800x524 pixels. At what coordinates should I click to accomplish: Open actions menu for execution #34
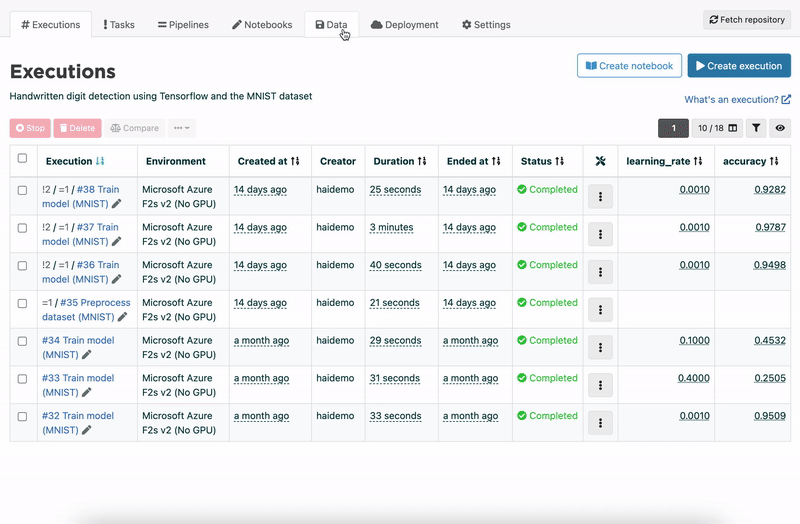tap(601, 347)
